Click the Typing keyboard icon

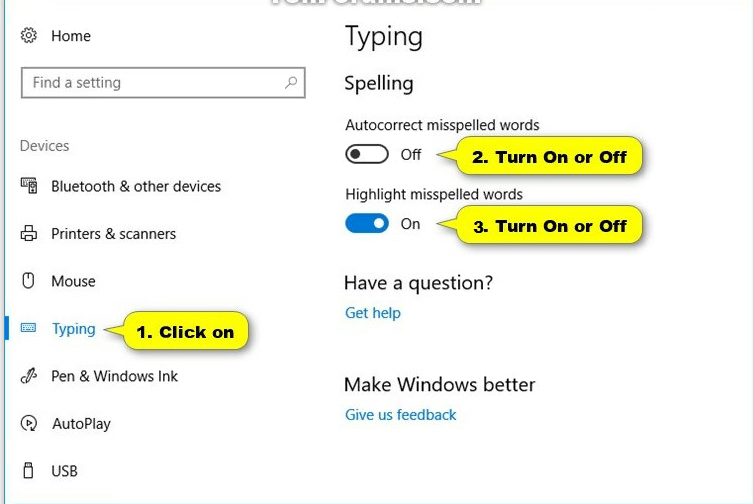click(x=28, y=329)
